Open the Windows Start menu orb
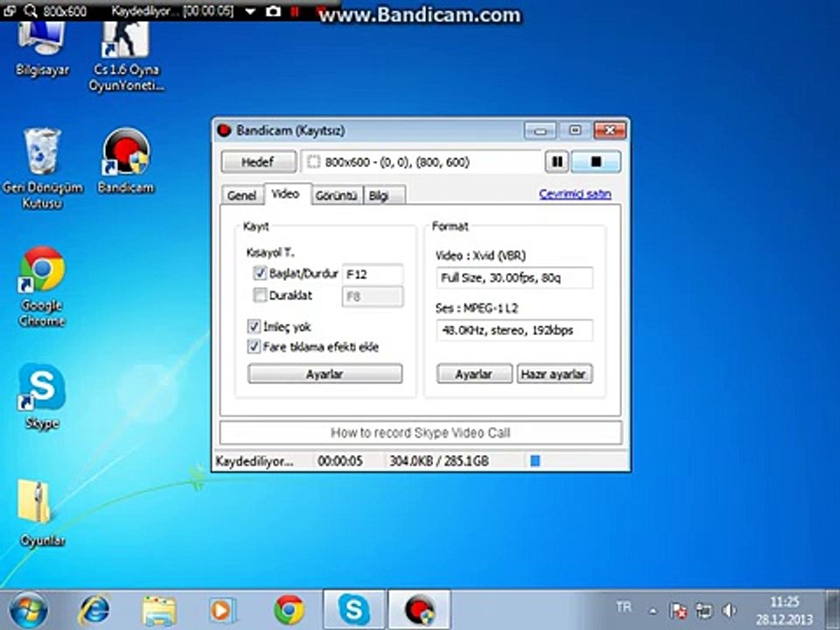Screen dimensions: 840x630 point(28,610)
